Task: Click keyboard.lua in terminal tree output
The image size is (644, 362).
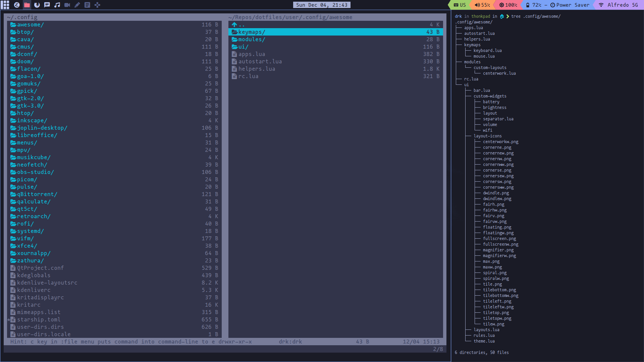Action: click(x=488, y=51)
